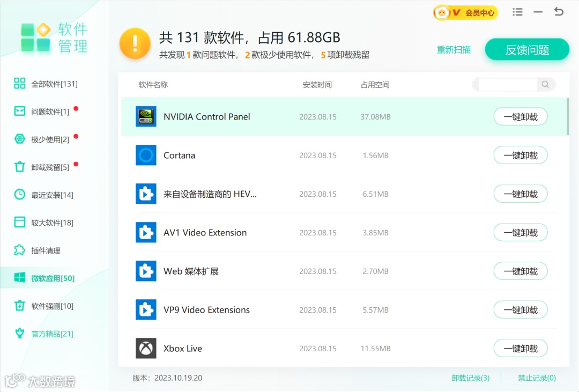Click the AV1 Video Extension icon

(x=146, y=232)
